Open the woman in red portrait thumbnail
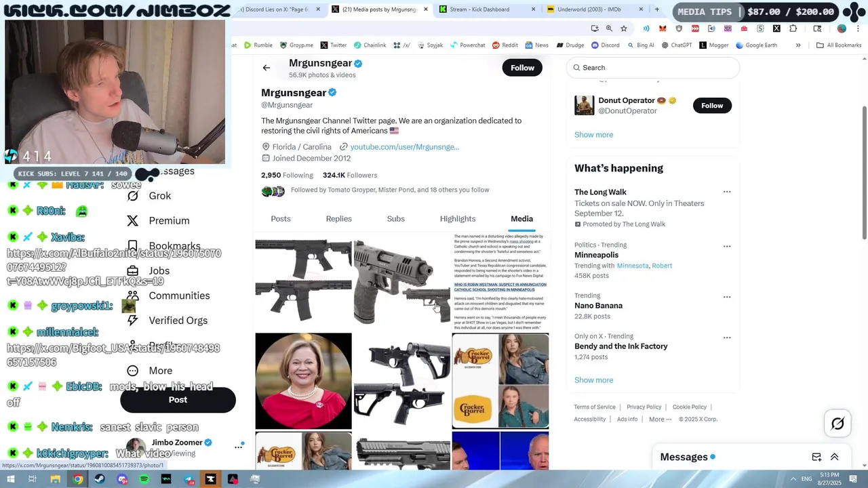Screen dimensions: 868x488 303,381
